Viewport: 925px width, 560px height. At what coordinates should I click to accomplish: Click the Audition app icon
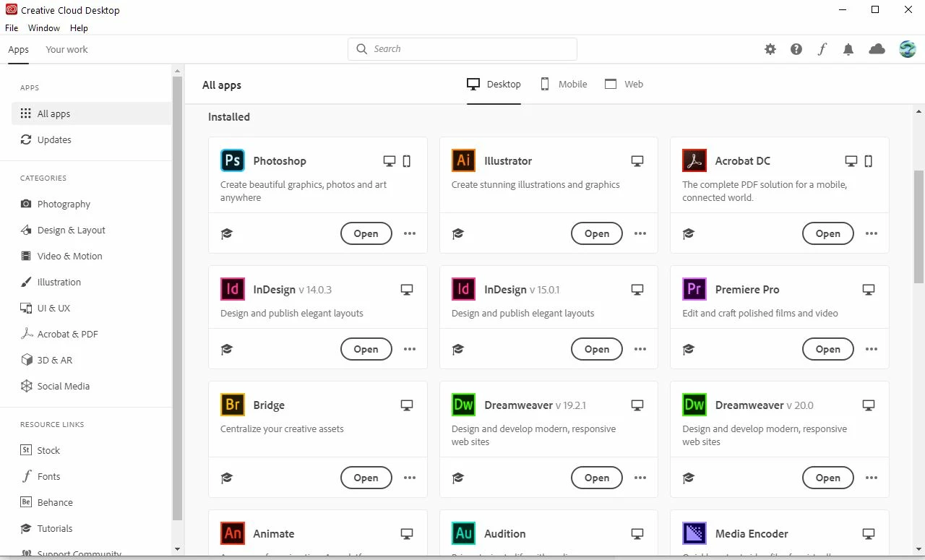click(x=463, y=533)
